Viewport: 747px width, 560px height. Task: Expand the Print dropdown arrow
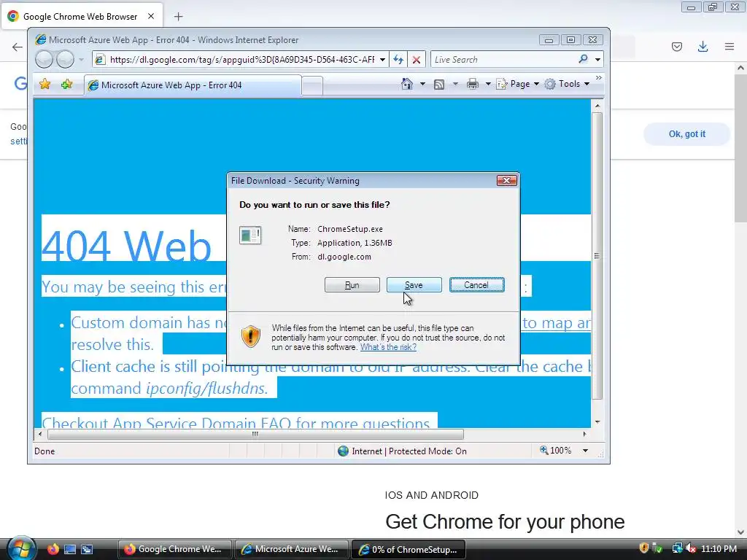[x=488, y=84]
